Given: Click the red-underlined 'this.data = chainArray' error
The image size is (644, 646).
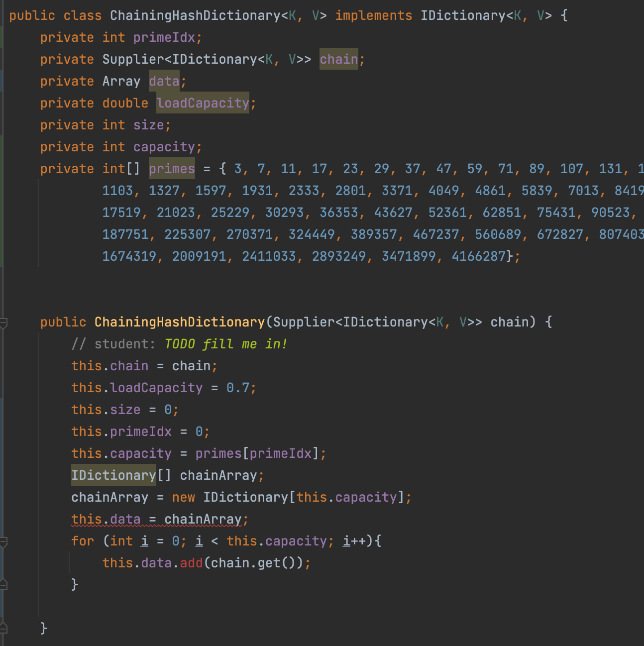Looking at the screenshot, I should tap(156, 519).
